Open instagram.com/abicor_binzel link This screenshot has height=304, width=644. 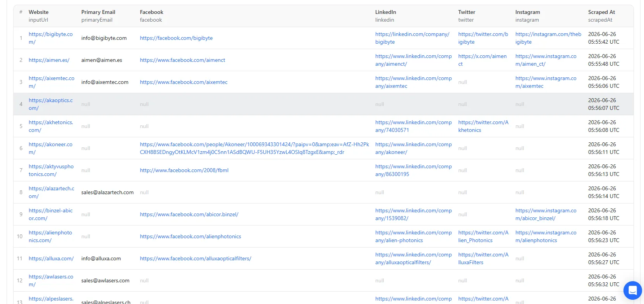546,214
